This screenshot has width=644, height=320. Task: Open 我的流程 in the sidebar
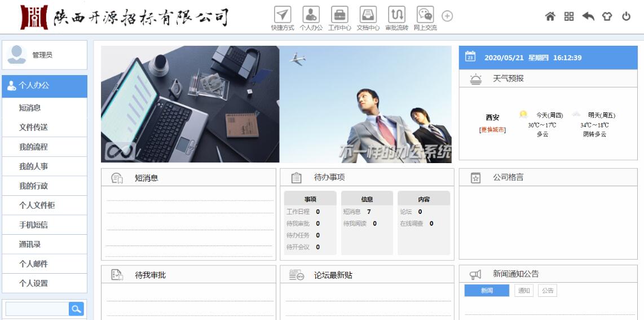pyautogui.click(x=45, y=147)
